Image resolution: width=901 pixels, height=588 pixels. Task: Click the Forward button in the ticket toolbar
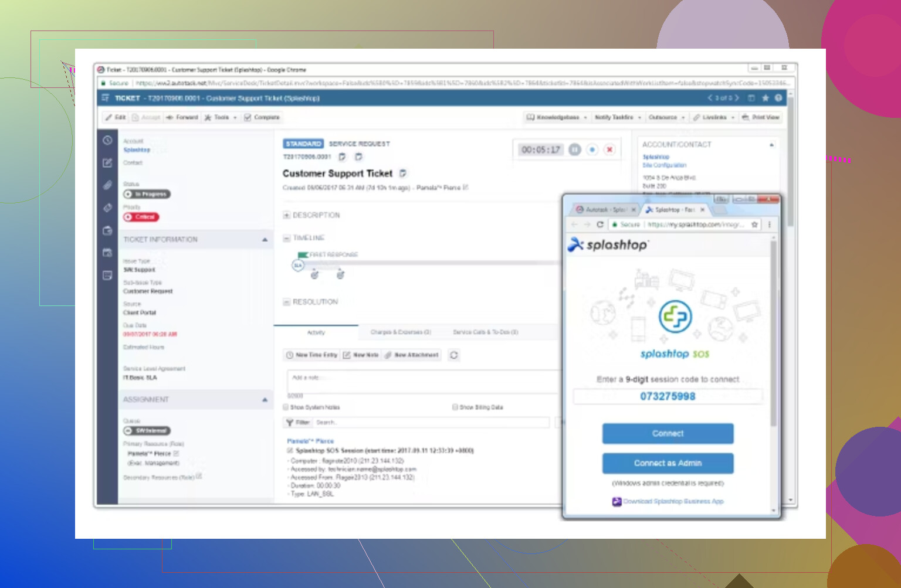point(182,117)
